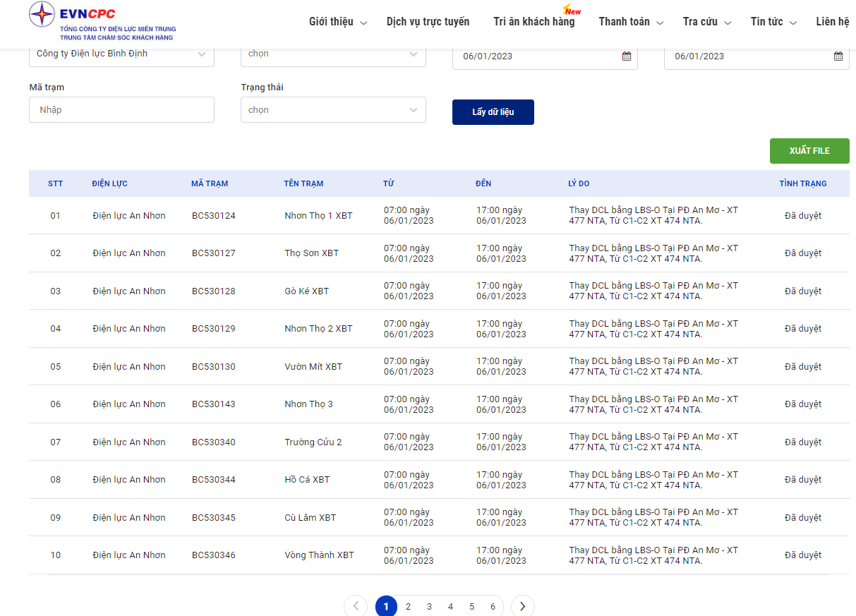Image resolution: width=856 pixels, height=616 pixels.
Task: Open Tri ân khách hàng page
Action: click(x=534, y=22)
